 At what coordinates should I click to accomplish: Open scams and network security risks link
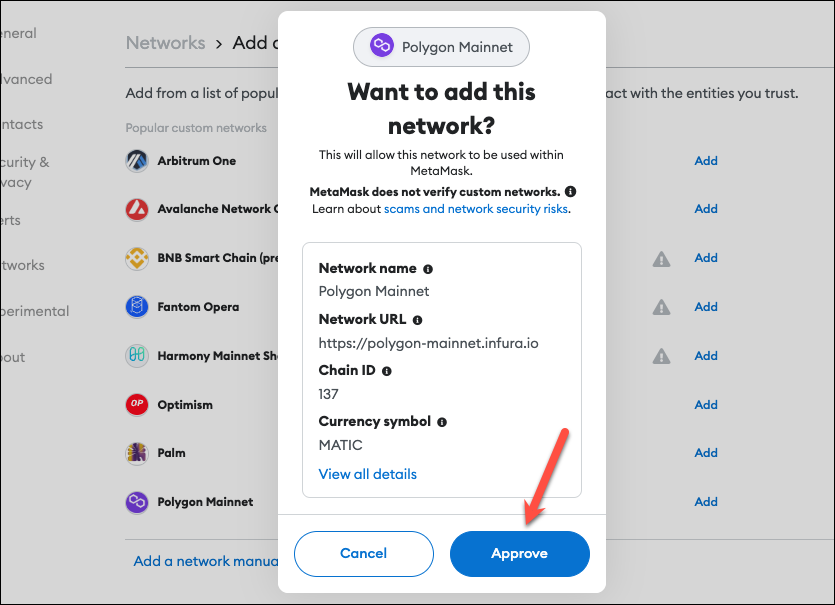[x=476, y=209]
